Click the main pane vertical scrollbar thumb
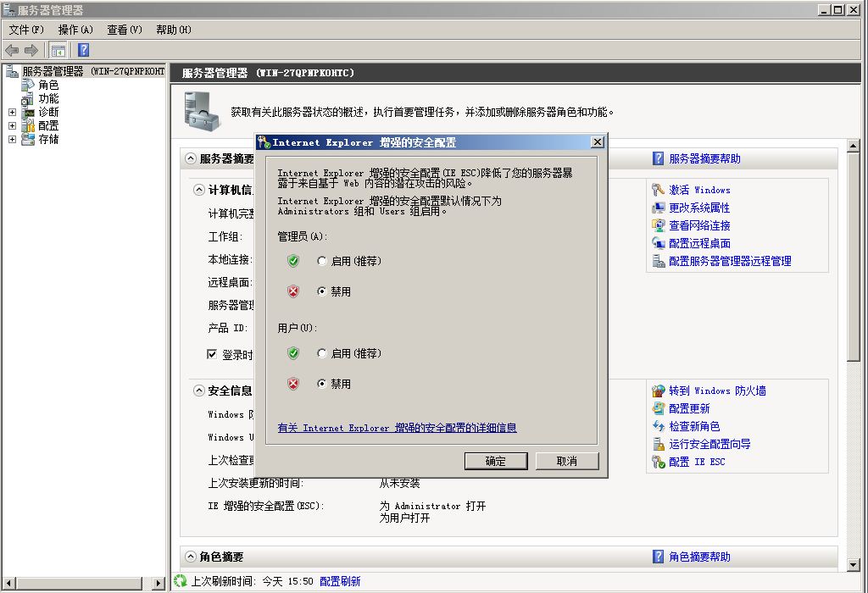Image resolution: width=868 pixels, height=593 pixels. point(853,258)
